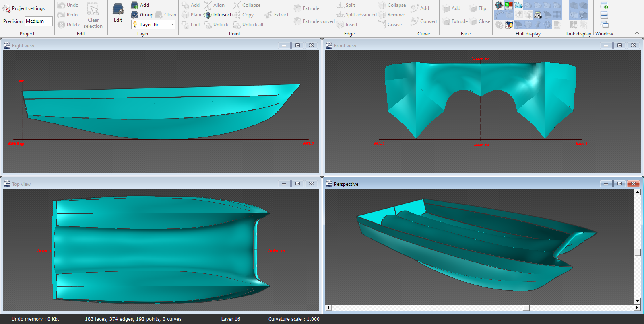Screen dimensions: 644x324
Task: Click the Intersect layers tool
Action: coord(218,15)
